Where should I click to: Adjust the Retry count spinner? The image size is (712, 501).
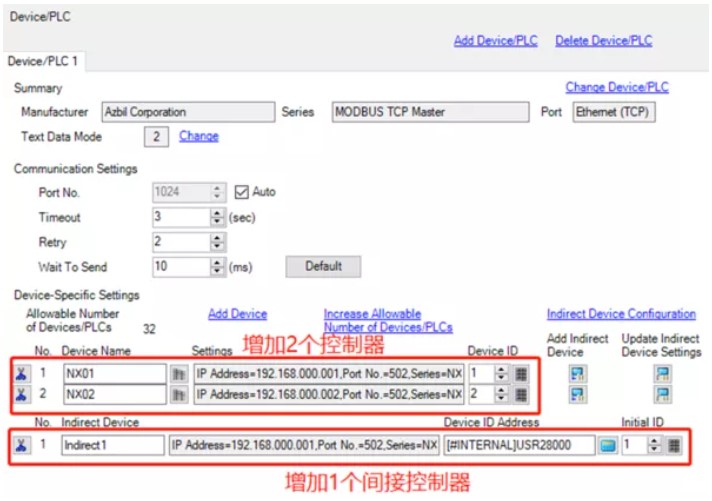(216, 242)
